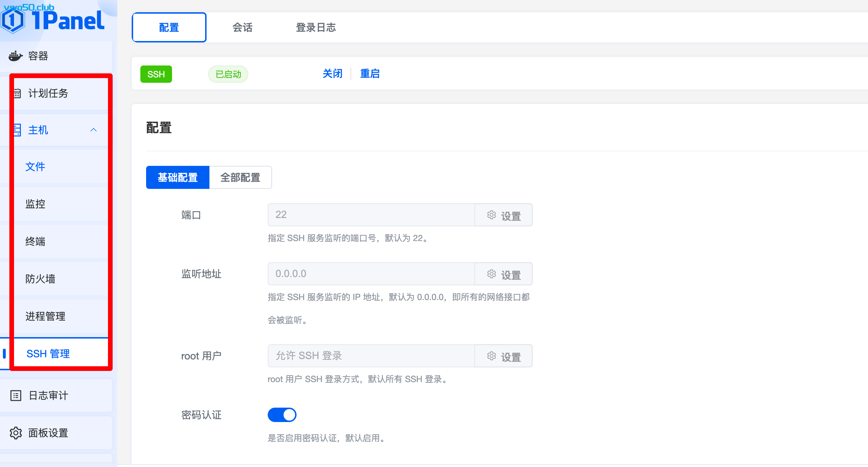This screenshot has height=467, width=868.
Task: Click the gear 设置 button for root 用户
Action: tap(503, 356)
